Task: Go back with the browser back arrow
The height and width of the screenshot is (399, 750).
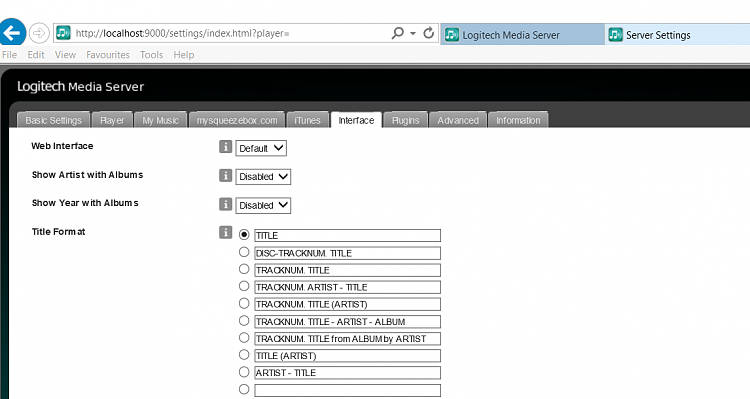Action: coord(12,33)
